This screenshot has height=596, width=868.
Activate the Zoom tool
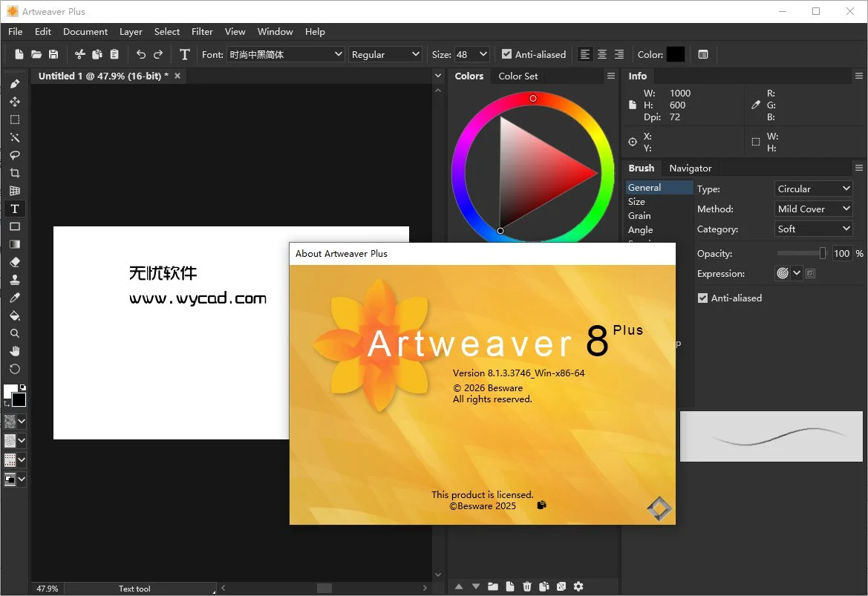click(14, 333)
